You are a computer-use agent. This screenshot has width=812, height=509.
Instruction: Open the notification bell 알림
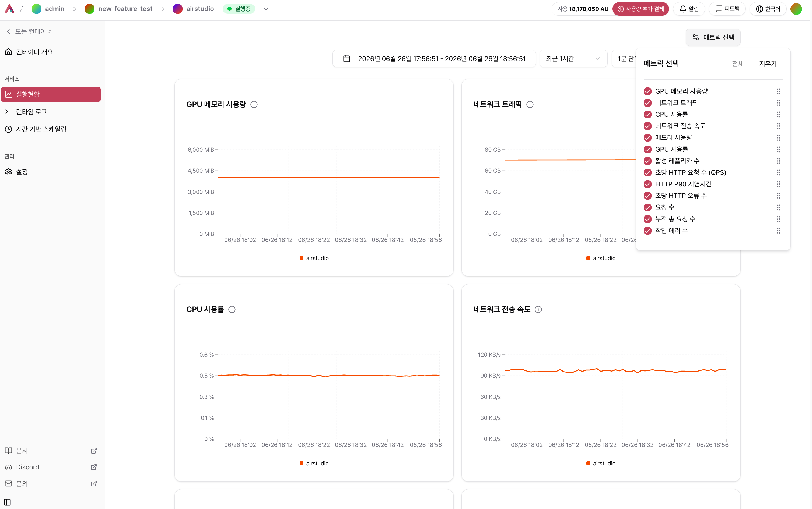[x=689, y=9]
